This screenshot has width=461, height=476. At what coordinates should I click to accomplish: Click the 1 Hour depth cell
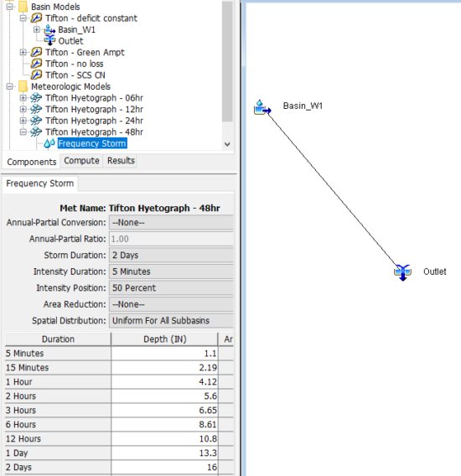[164, 381]
